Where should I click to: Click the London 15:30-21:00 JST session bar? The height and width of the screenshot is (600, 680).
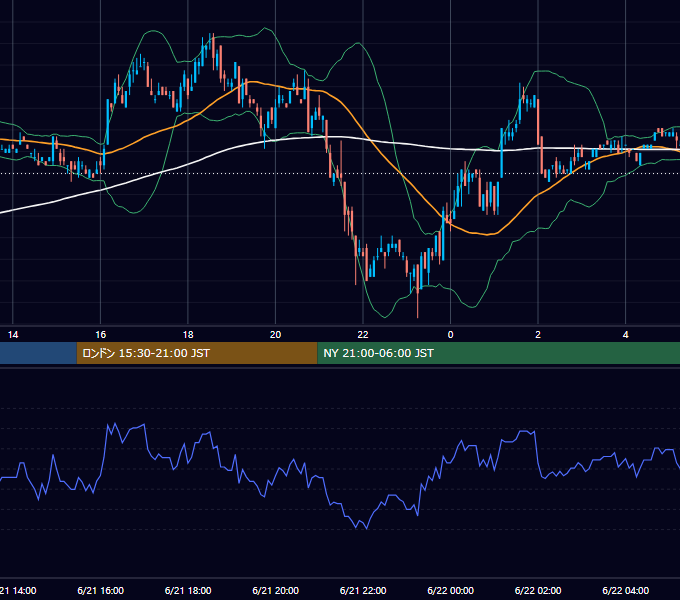coord(197,353)
